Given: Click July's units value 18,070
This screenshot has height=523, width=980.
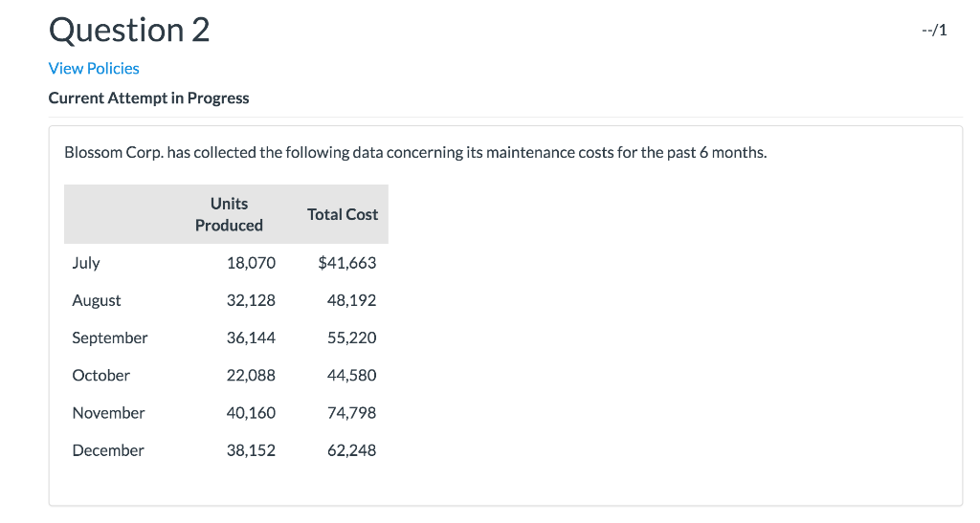Looking at the screenshot, I should pyautogui.click(x=251, y=262).
